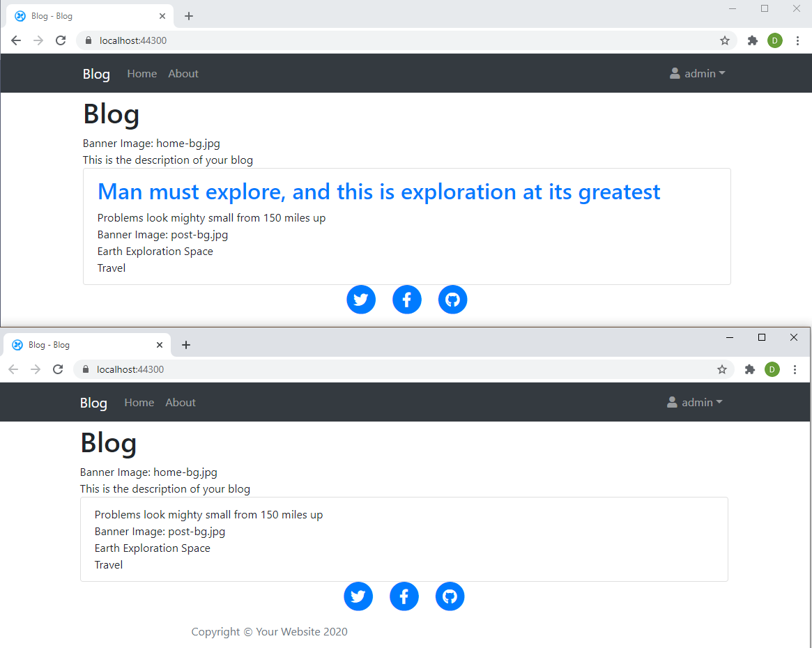Expand admin dropdown in top window
The width and height of the screenshot is (812, 648).
click(x=697, y=73)
